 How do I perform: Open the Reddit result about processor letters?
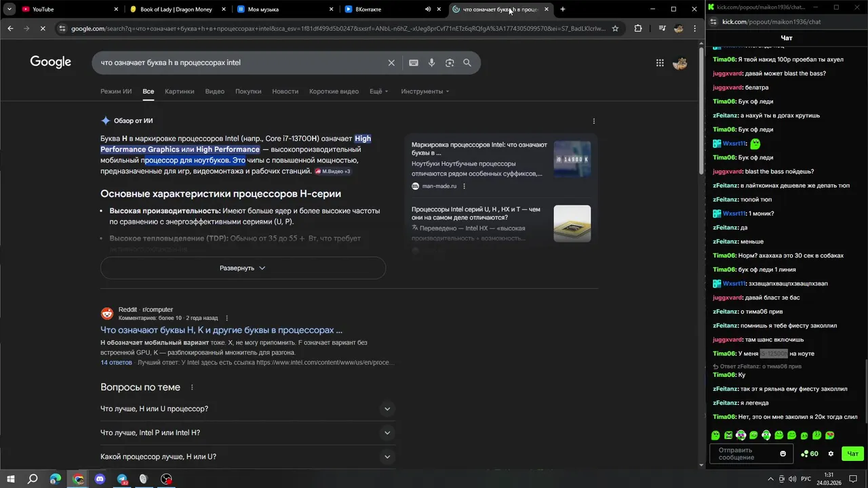(x=221, y=330)
